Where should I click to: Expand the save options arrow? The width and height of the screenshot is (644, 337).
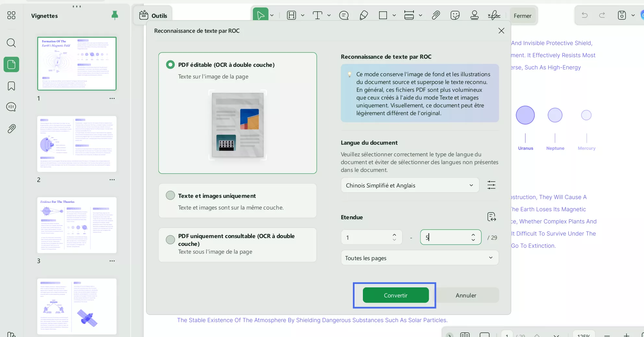pyautogui.click(x=633, y=15)
